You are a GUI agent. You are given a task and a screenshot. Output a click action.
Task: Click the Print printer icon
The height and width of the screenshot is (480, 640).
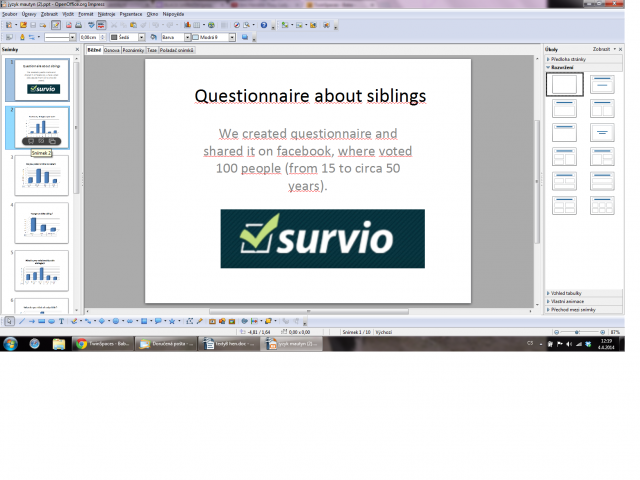click(x=78, y=25)
